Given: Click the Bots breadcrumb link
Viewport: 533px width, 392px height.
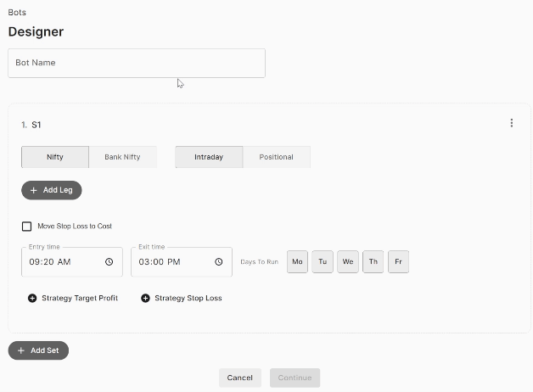Looking at the screenshot, I should (x=17, y=13).
